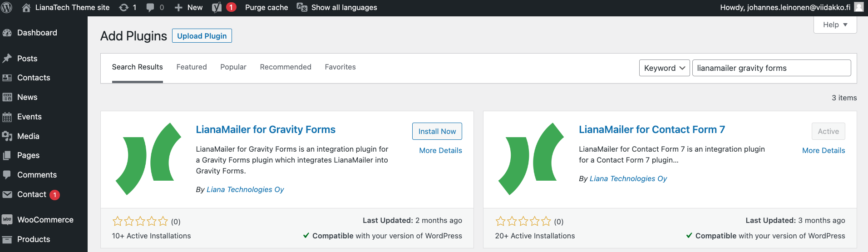Click the LianaMailer for Contact Form 7 logo
The height and width of the screenshot is (252, 868).
[x=531, y=159]
